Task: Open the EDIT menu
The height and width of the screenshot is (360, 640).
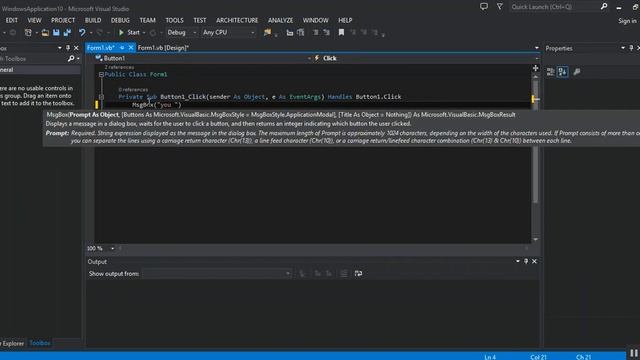Action: 11,20
